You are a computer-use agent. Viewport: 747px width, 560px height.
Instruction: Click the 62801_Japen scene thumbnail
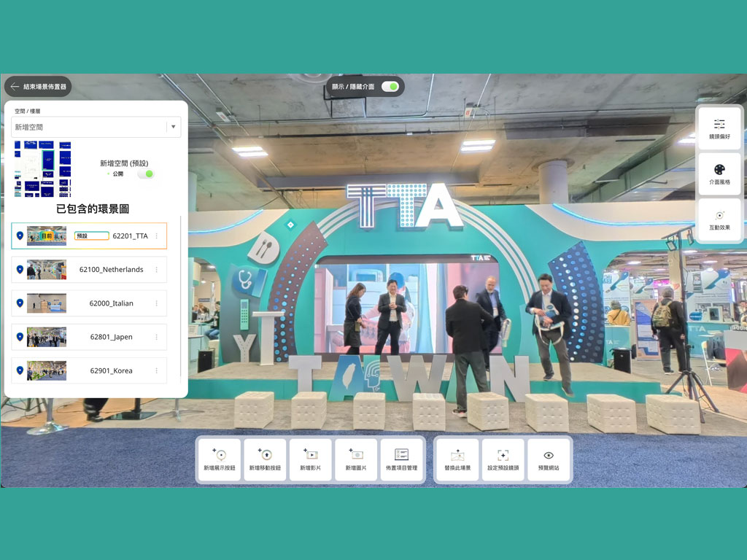[x=46, y=337]
